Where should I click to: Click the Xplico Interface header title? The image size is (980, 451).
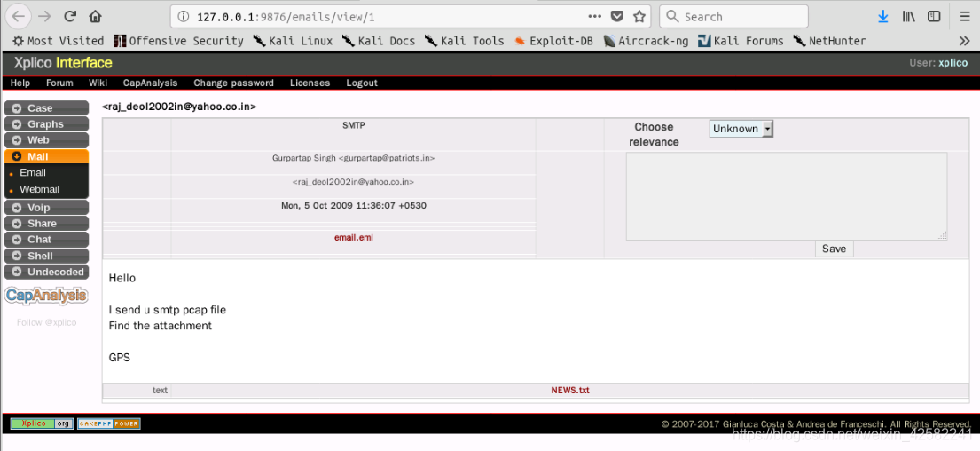pyautogui.click(x=63, y=62)
